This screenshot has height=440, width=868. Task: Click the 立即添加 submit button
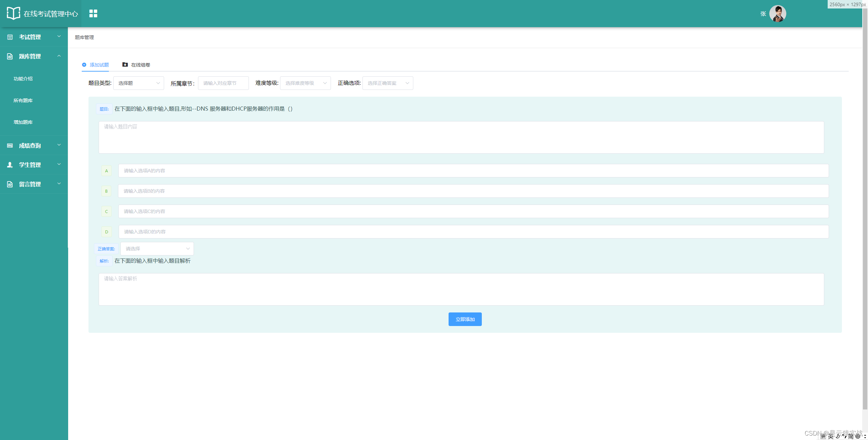click(465, 319)
